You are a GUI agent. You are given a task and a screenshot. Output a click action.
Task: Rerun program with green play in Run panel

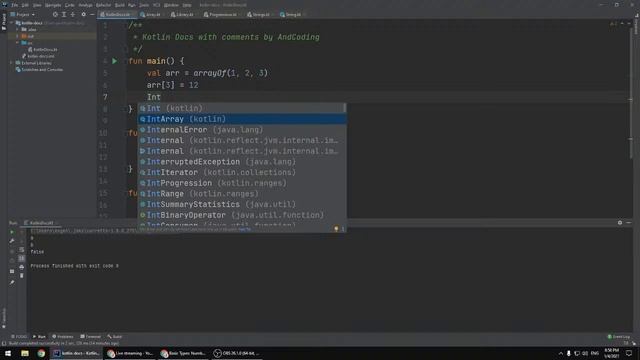click(12, 232)
